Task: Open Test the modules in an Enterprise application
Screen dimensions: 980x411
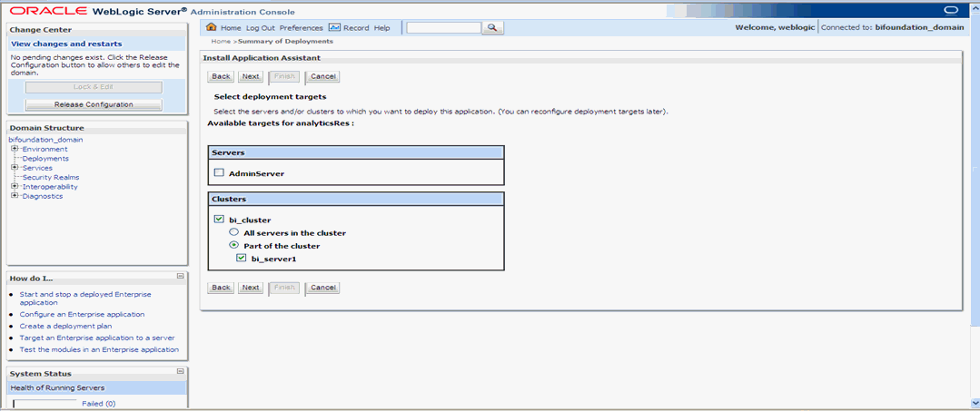Action: point(99,350)
